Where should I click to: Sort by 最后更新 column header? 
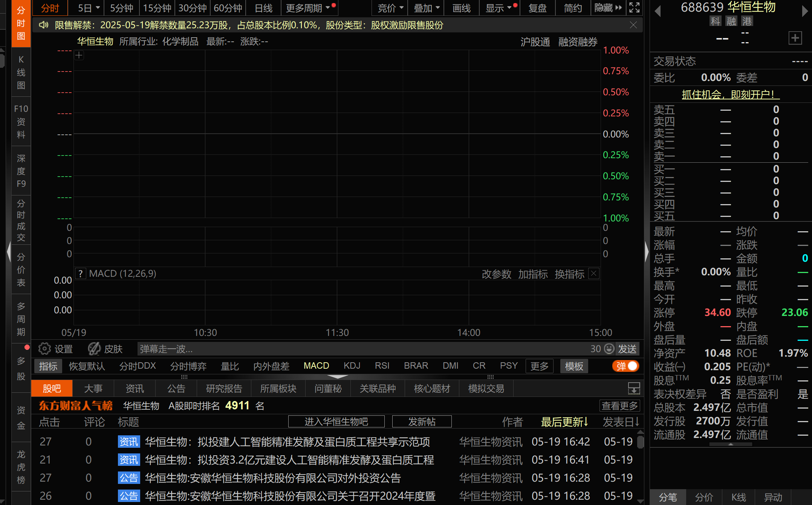pos(564,422)
